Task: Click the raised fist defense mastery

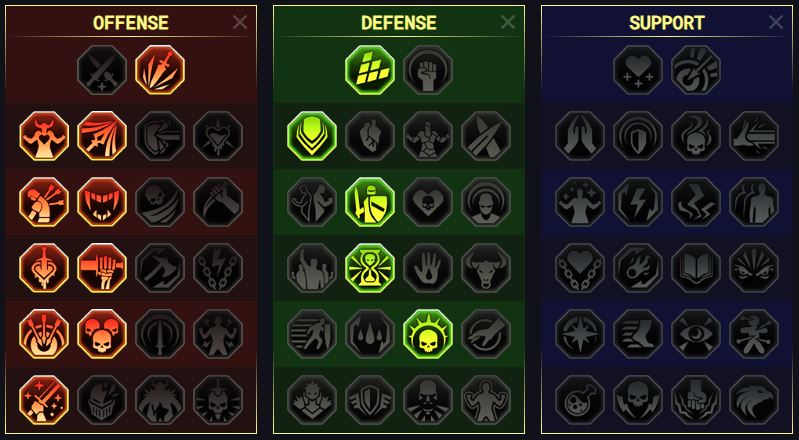Action: pyautogui.click(x=428, y=70)
